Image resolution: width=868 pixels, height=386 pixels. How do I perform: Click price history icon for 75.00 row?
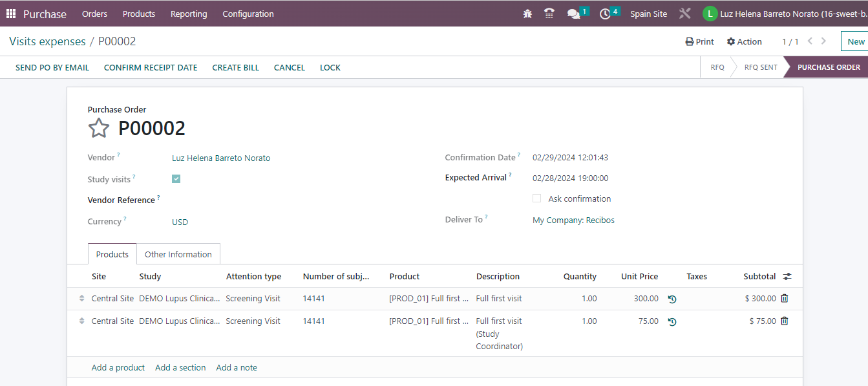tap(672, 322)
